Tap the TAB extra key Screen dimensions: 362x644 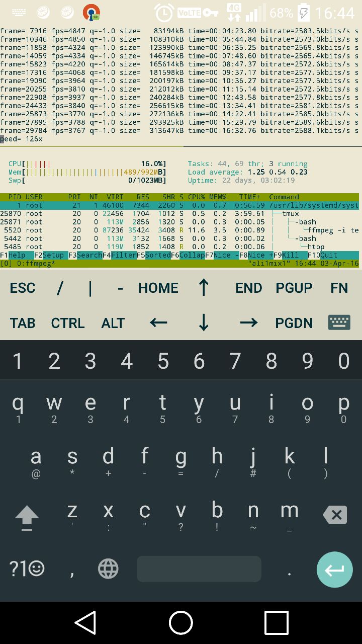click(23, 323)
